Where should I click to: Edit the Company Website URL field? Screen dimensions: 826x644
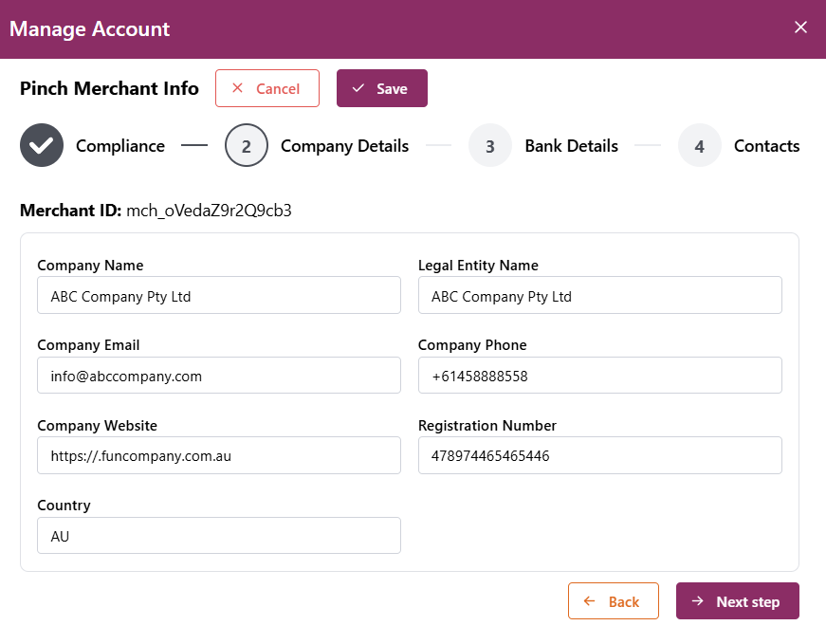(x=219, y=455)
